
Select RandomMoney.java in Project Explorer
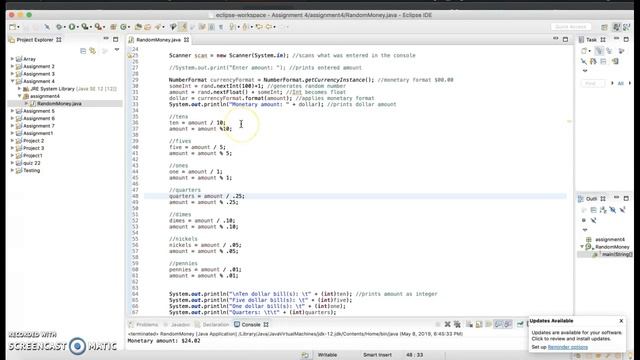coord(59,104)
